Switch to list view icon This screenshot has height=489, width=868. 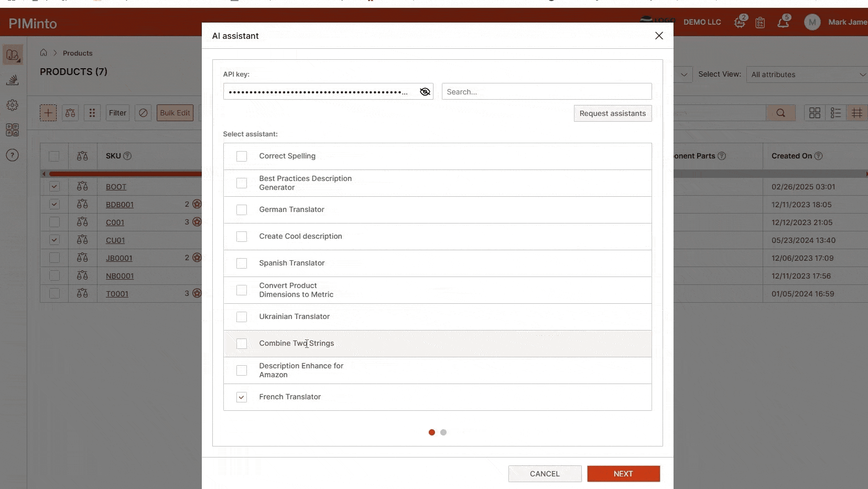coord(836,113)
